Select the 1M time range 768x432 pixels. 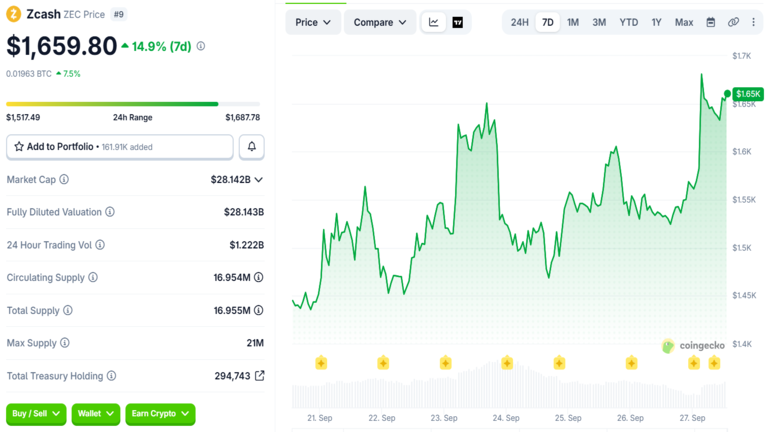pyautogui.click(x=573, y=23)
